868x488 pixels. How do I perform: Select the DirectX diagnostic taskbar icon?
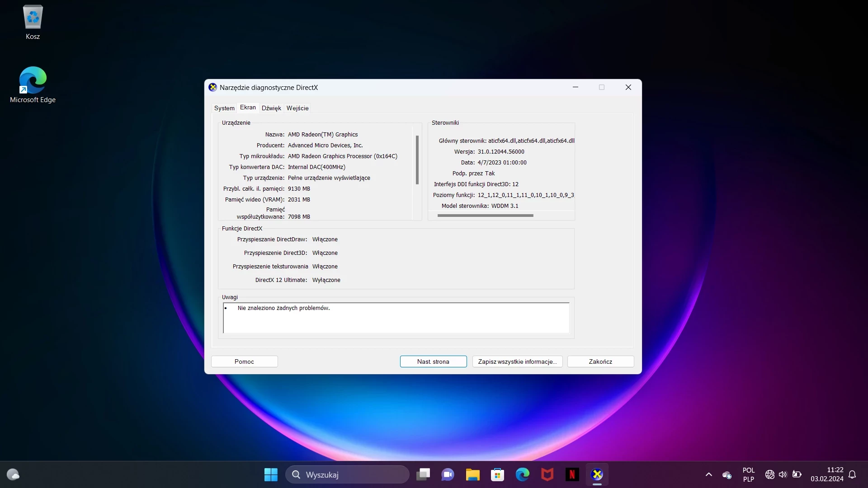click(597, 474)
